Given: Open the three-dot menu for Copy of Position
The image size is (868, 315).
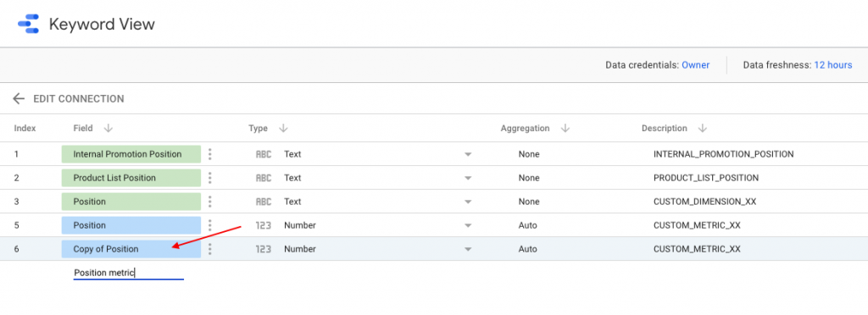Looking at the screenshot, I should click(210, 249).
